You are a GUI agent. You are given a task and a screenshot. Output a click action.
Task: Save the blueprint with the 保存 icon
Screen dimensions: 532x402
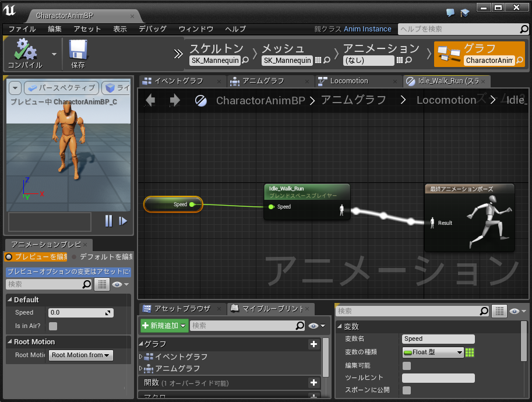pyautogui.click(x=78, y=54)
